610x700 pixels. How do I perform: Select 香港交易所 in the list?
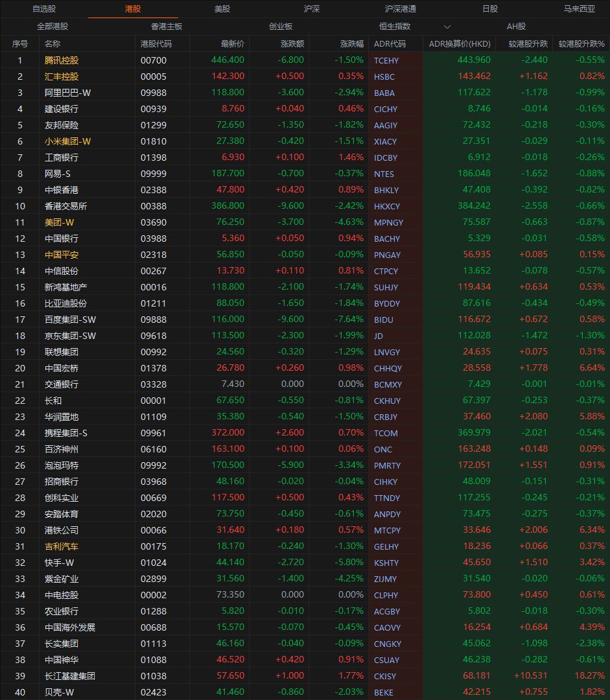coord(65,206)
